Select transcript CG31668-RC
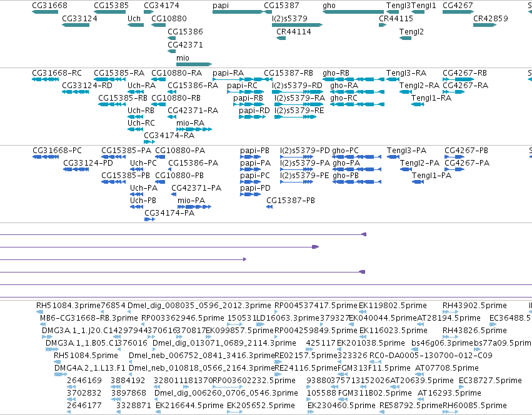The height and width of the screenshot is (415, 532). point(46,79)
